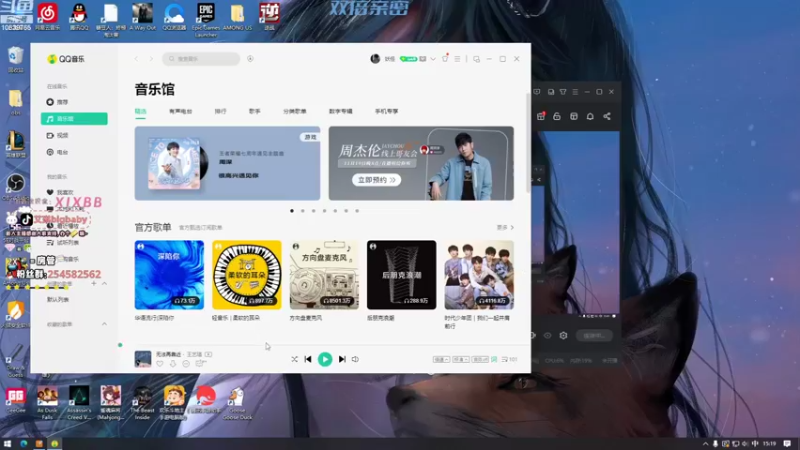
Task: Click the QQ音乐 search box
Action: coord(201,59)
